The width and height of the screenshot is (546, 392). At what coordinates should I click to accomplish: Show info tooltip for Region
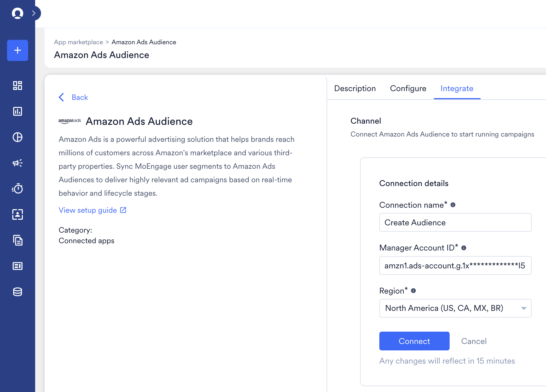(x=413, y=291)
